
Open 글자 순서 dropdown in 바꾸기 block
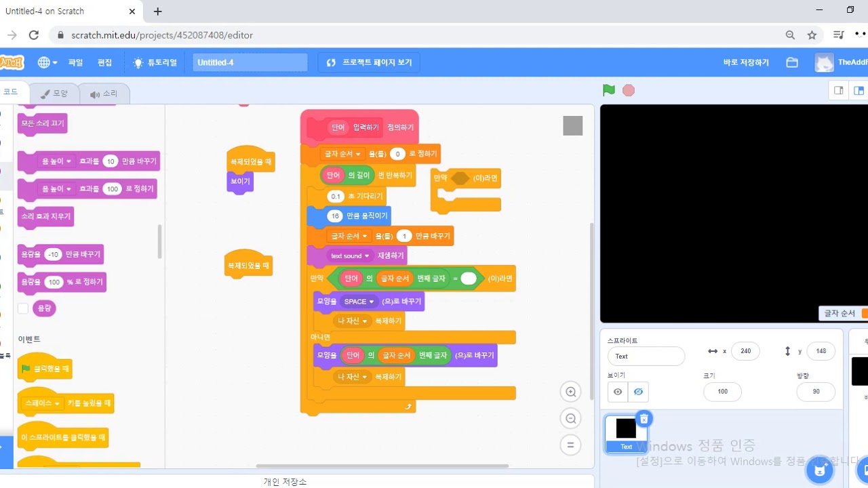point(349,236)
